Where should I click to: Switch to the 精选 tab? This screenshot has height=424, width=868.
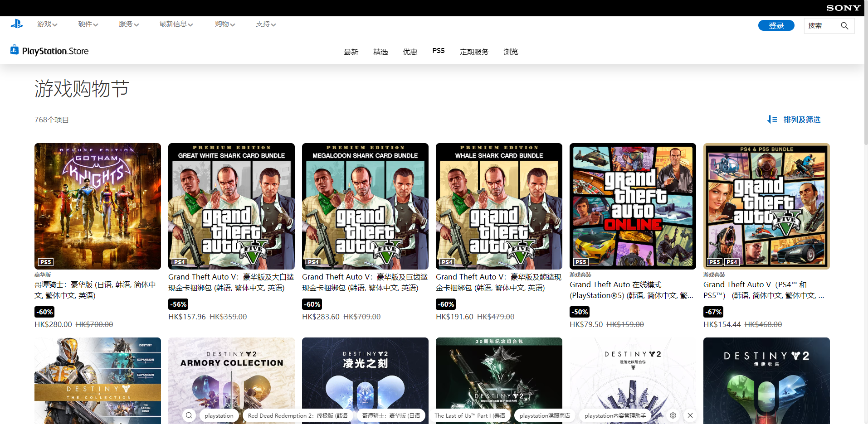tap(380, 52)
